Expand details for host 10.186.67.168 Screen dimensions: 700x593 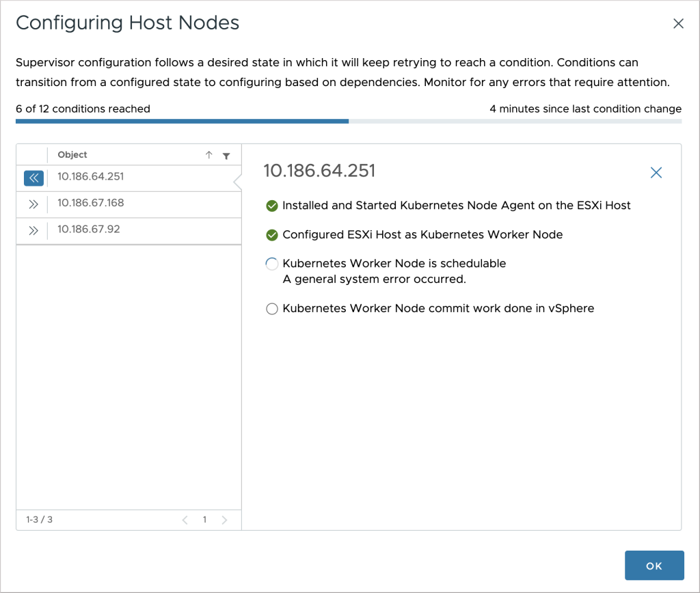coord(33,204)
